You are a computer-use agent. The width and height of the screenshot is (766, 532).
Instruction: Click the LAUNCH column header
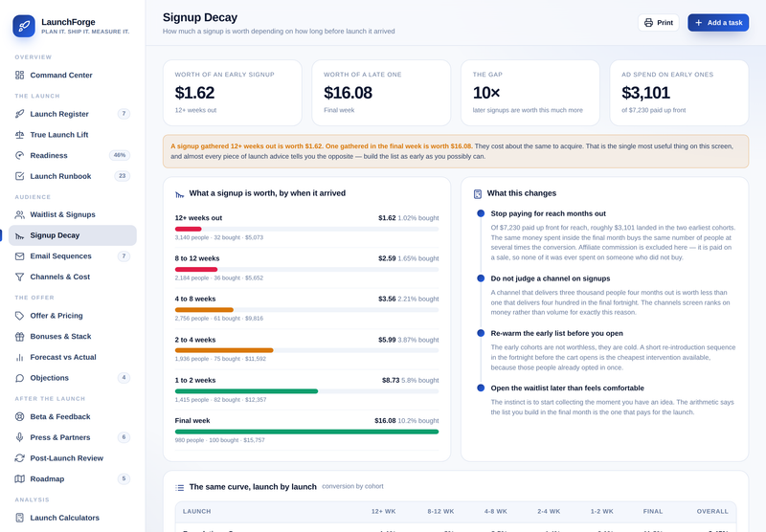coord(197,512)
